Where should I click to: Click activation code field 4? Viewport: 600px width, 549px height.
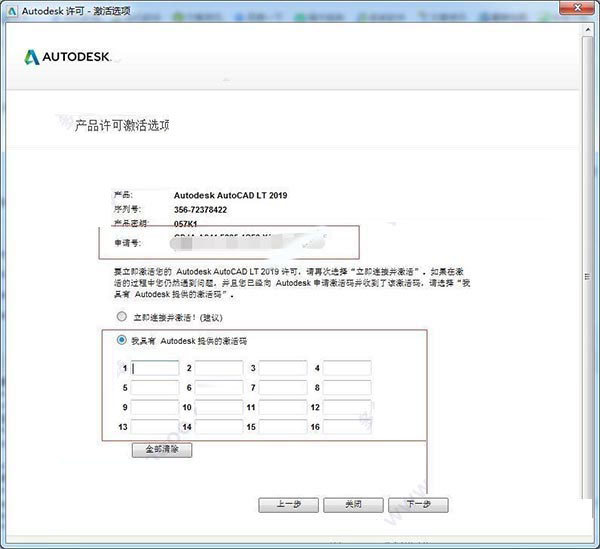coord(347,368)
